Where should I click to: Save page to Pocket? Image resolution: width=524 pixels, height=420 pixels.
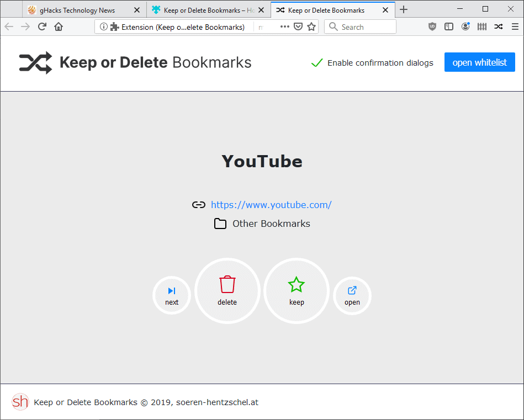coord(298,26)
